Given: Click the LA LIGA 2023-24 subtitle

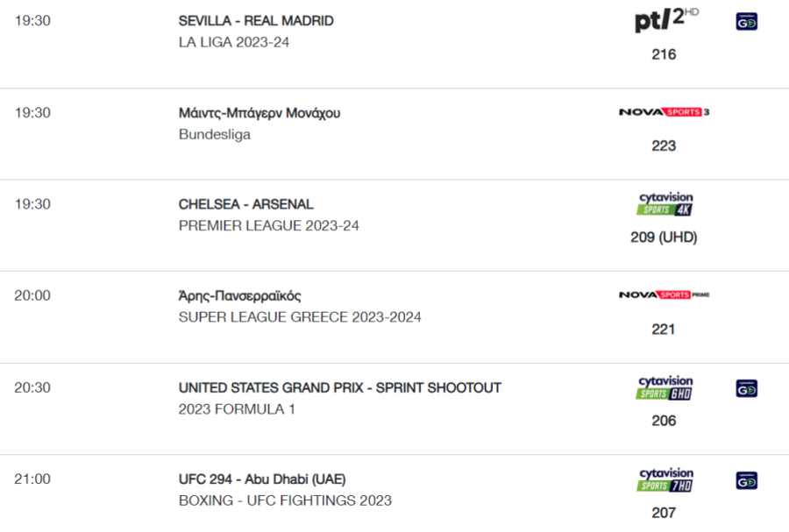Looking at the screenshot, I should point(233,42).
